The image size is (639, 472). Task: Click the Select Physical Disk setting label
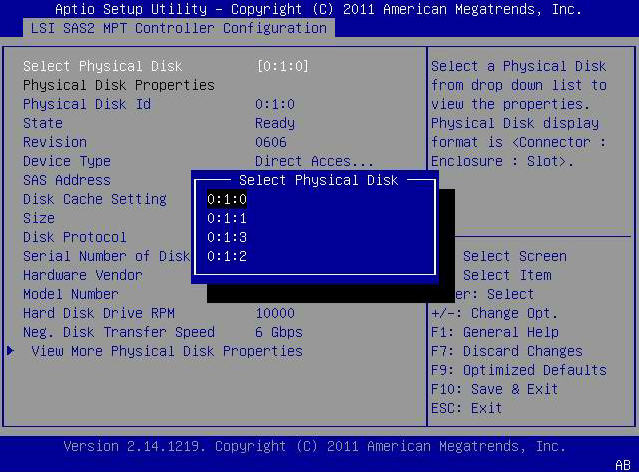pos(103,66)
